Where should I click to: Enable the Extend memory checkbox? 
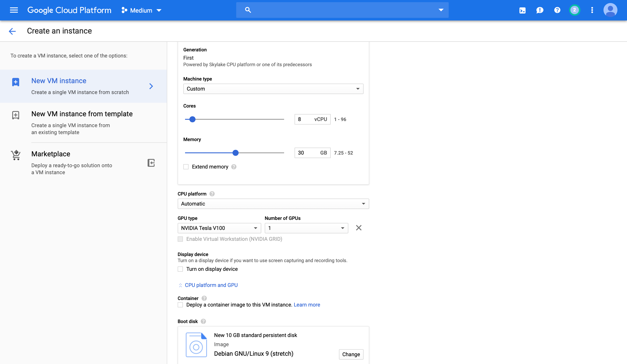click(x=186, y=167)
